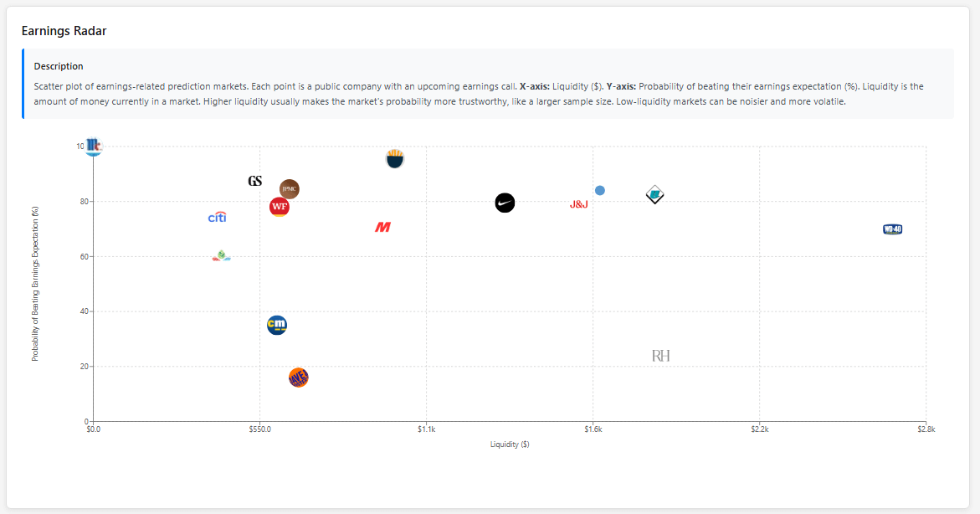Select the J&J red logo point
The height and width of the screenshot is (514, 980).
pyautogui.click(x=579, y=204)
